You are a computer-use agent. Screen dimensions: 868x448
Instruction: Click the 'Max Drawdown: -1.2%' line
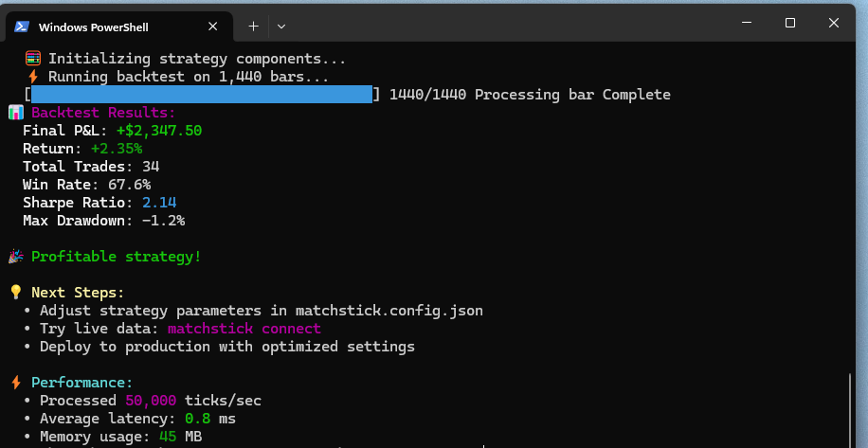pos(103,221)
